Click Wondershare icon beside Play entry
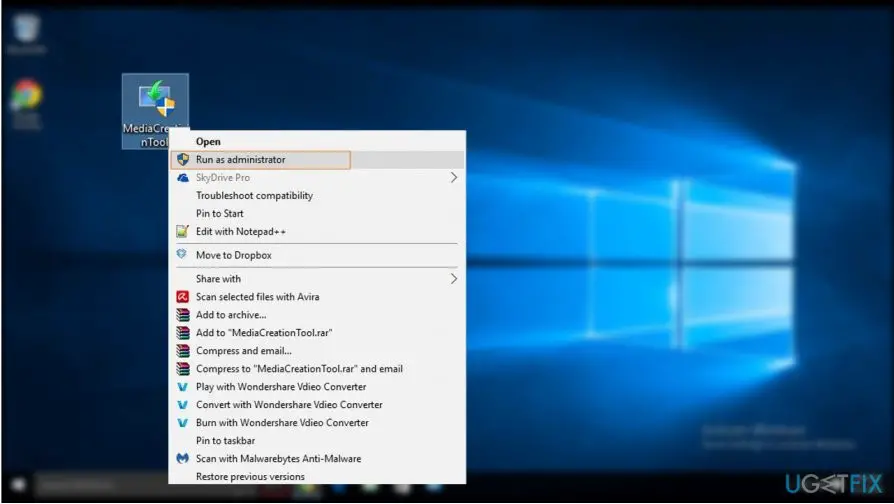The height and width of the screenshot is (504, 894). 182,387
